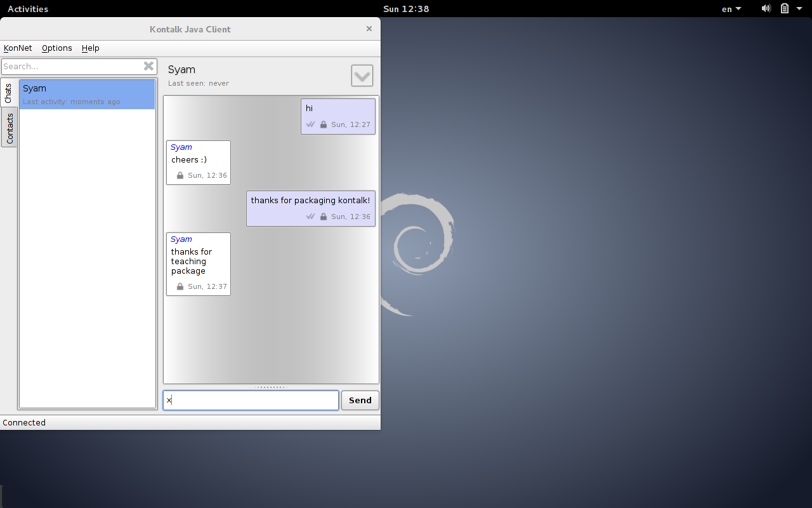Click the 'Sun, 12:27' timestamp

(351, 124)
